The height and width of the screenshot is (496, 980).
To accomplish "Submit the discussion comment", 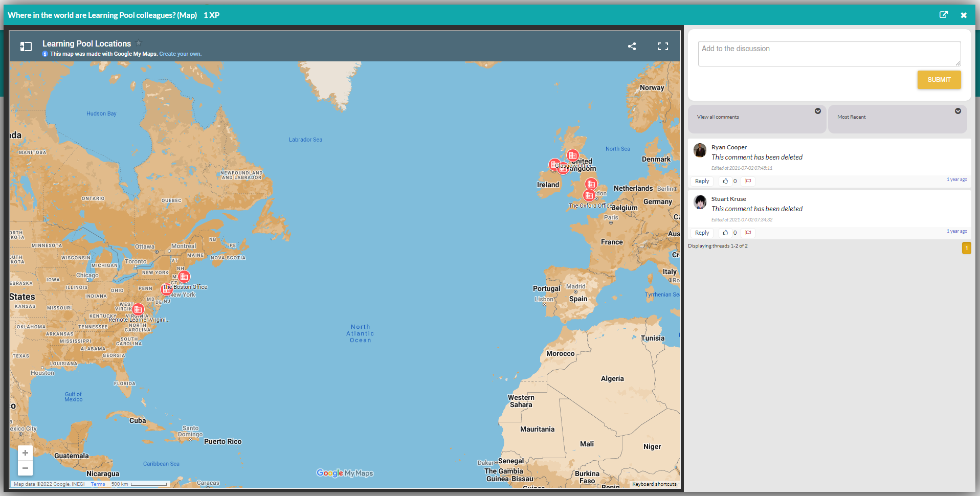I will pos(939,80).
